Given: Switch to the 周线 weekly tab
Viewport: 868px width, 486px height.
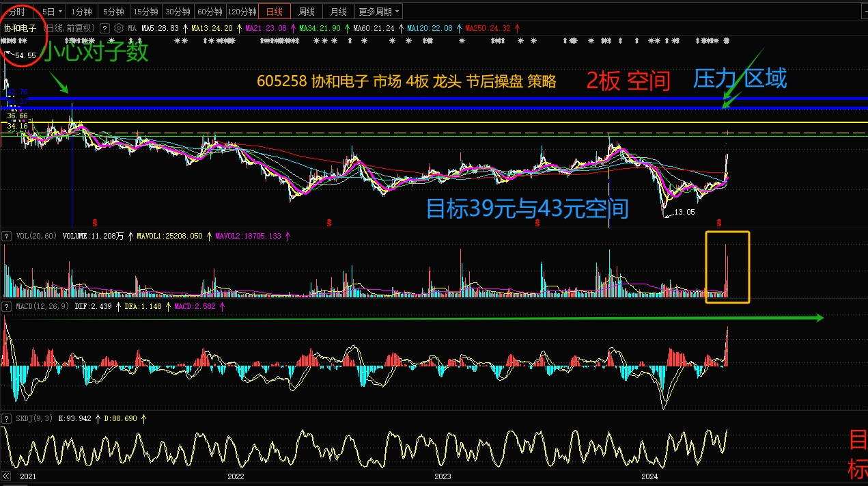Looking at the screenshot, I should coord(307,12).
